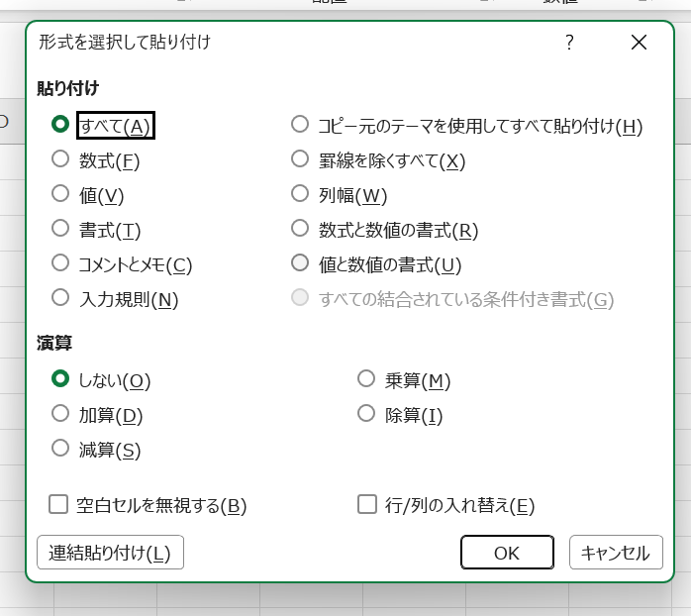Select the 数式(F) radio button

coord(60,159)
